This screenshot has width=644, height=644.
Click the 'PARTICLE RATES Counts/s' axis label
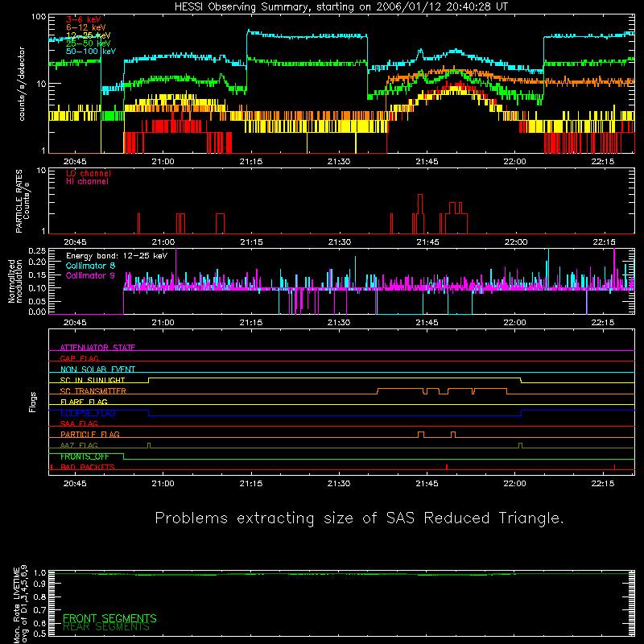point(23,201)
